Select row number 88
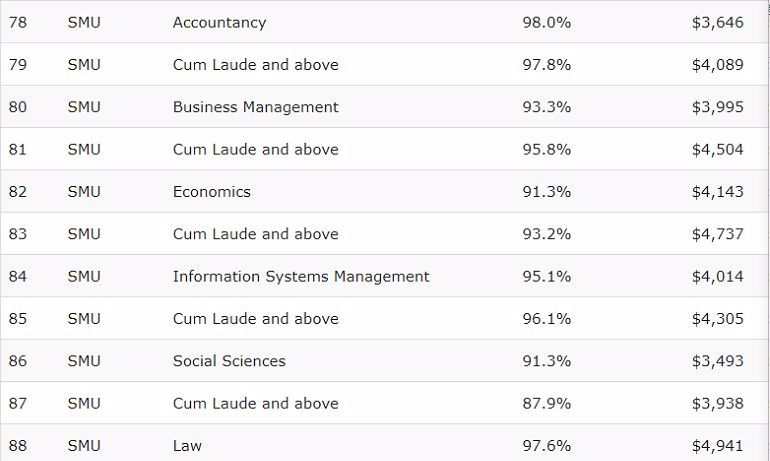The width and height of the screenshot is (770, 461). coord(17,446)
